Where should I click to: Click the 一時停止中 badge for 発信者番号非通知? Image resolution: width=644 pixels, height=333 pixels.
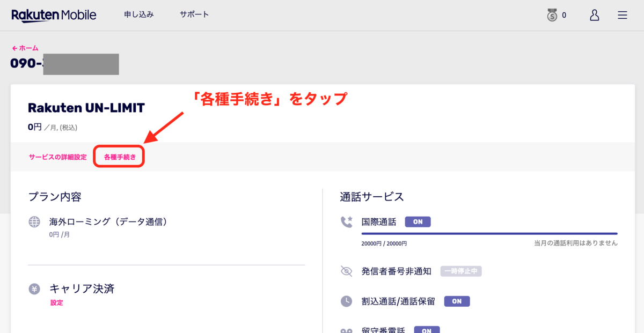tap(461, 271)
